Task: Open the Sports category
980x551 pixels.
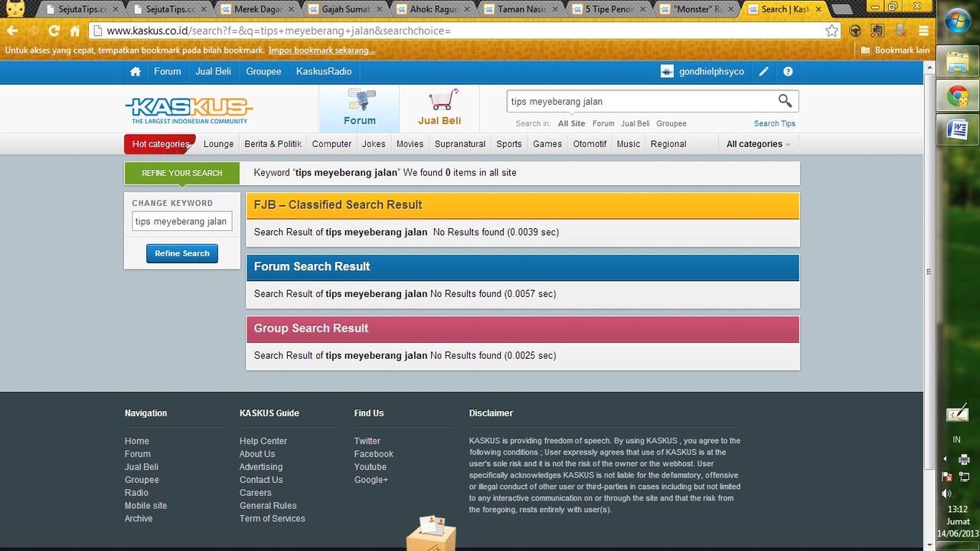Action: (x=508, y=144)
